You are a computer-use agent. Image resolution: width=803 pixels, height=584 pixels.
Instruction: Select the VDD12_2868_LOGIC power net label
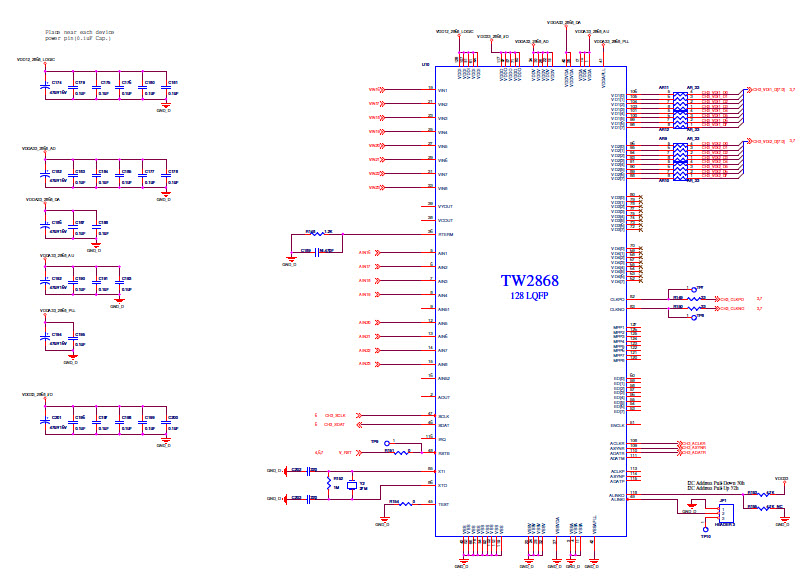(x=35, y=59)
